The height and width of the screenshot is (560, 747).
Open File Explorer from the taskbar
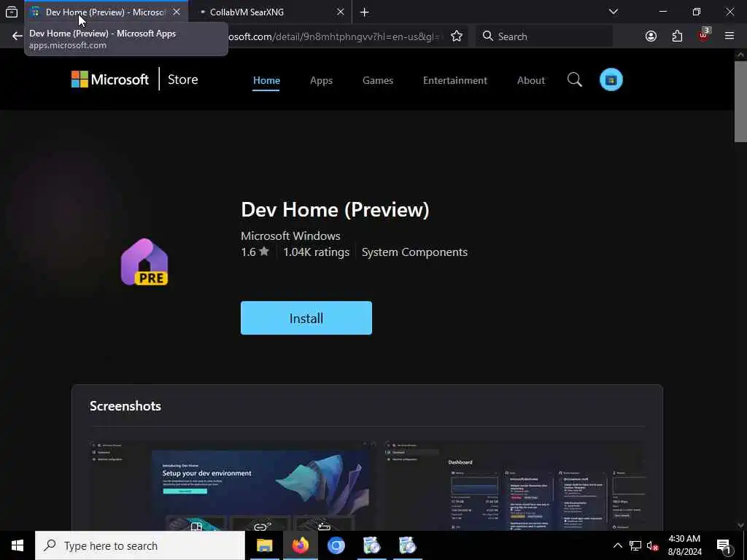[264, 545]
